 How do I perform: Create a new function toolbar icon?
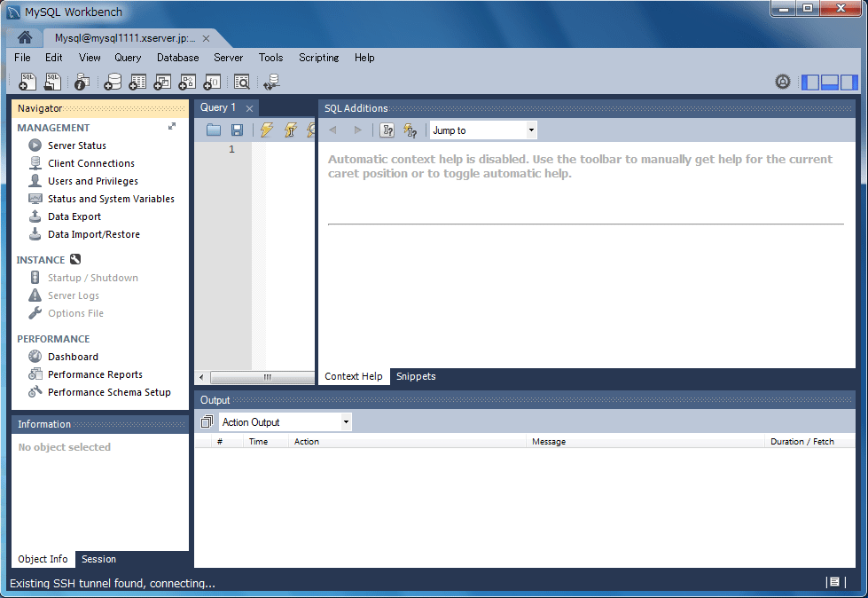point(212,82)
